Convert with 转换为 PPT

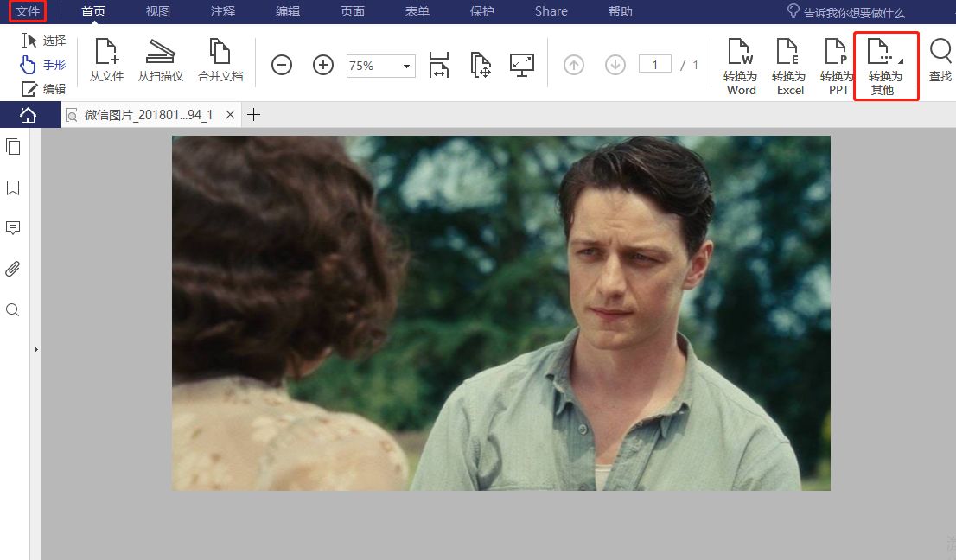(837, 67)
